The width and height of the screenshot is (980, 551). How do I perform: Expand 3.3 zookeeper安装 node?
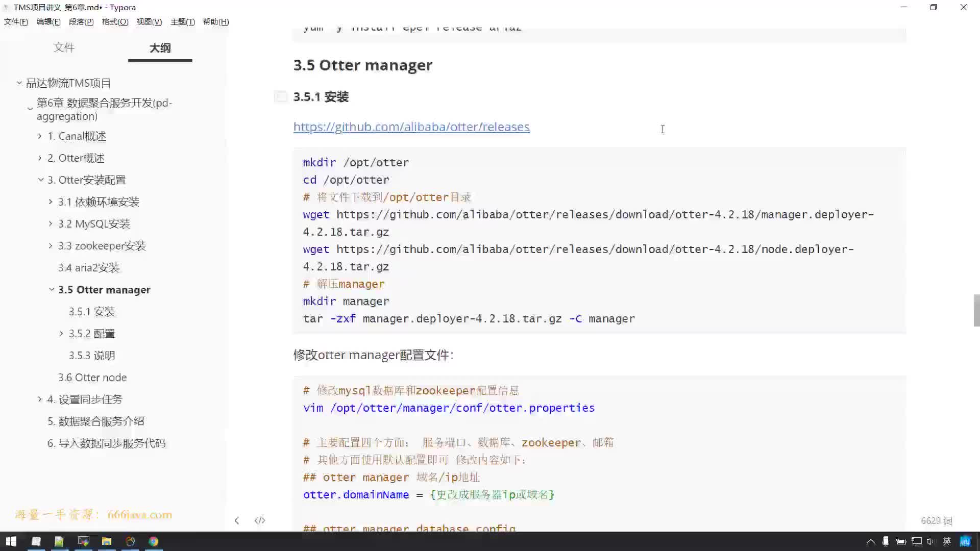(50, 245)
